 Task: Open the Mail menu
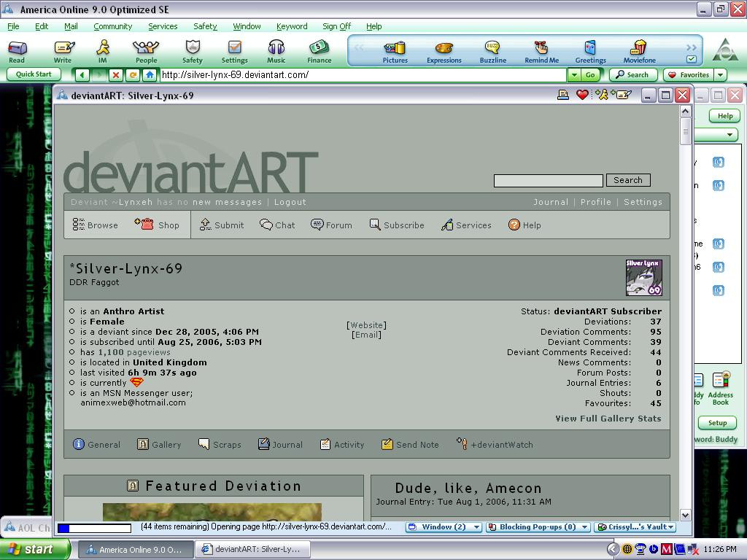(71, 26)
